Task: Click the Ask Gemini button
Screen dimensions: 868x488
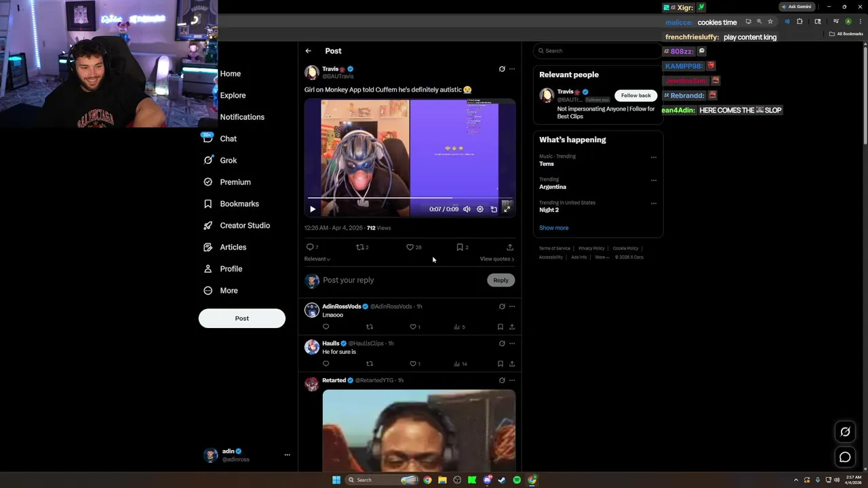Action: (796, 7)
